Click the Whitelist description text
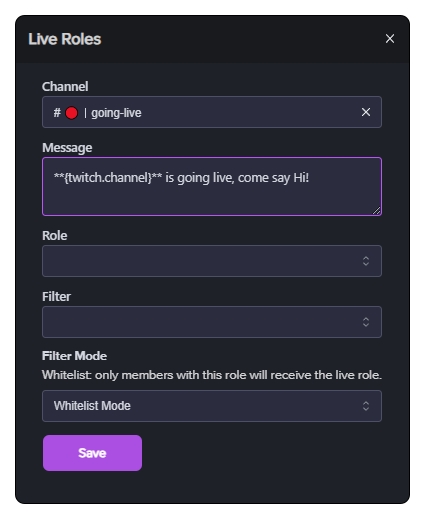 [x=212, y=375]
